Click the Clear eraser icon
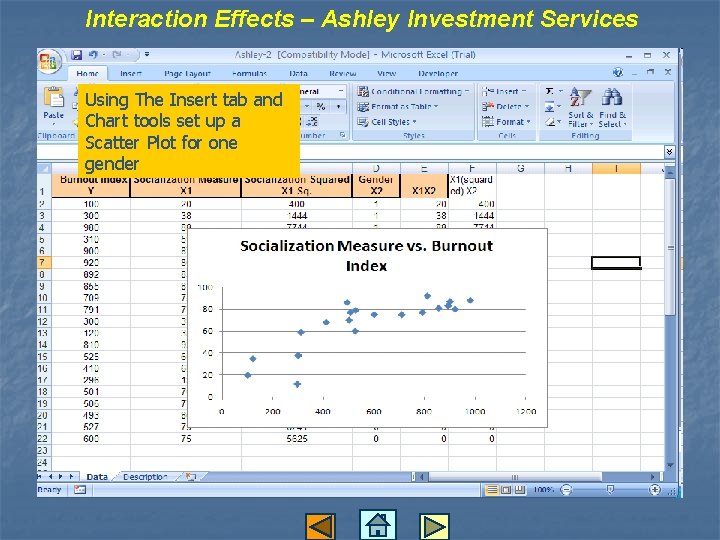 (x=550, y=122)
